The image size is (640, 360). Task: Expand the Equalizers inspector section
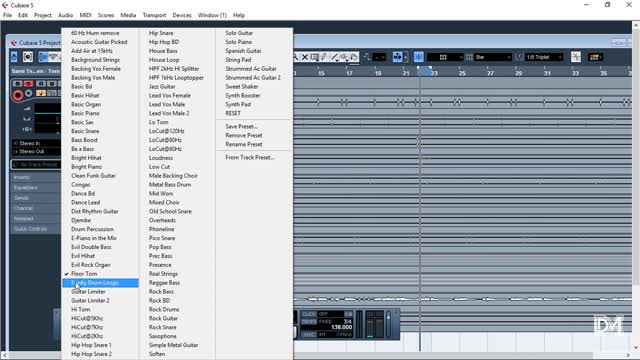tap(36, 188)
